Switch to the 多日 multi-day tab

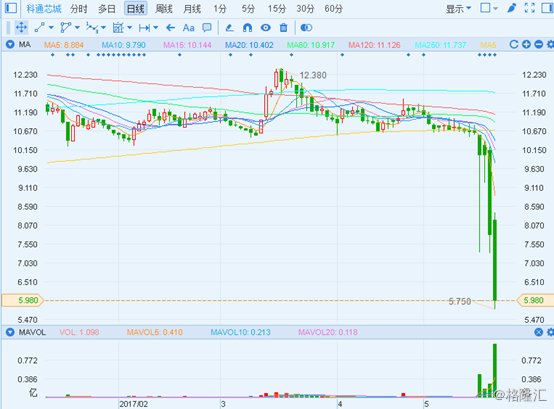tap(107, 9)
